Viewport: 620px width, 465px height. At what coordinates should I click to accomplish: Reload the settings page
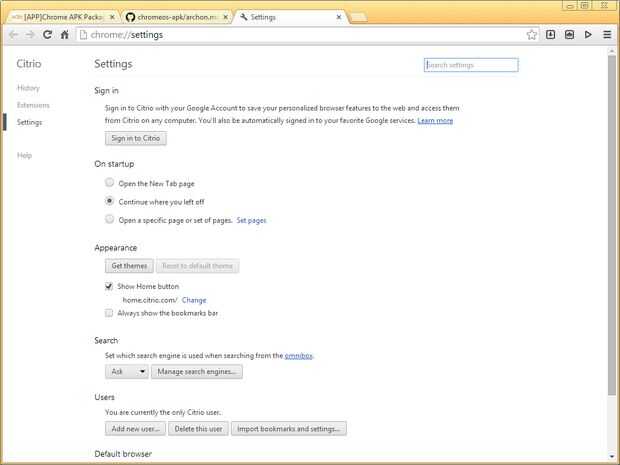(47, 35)
